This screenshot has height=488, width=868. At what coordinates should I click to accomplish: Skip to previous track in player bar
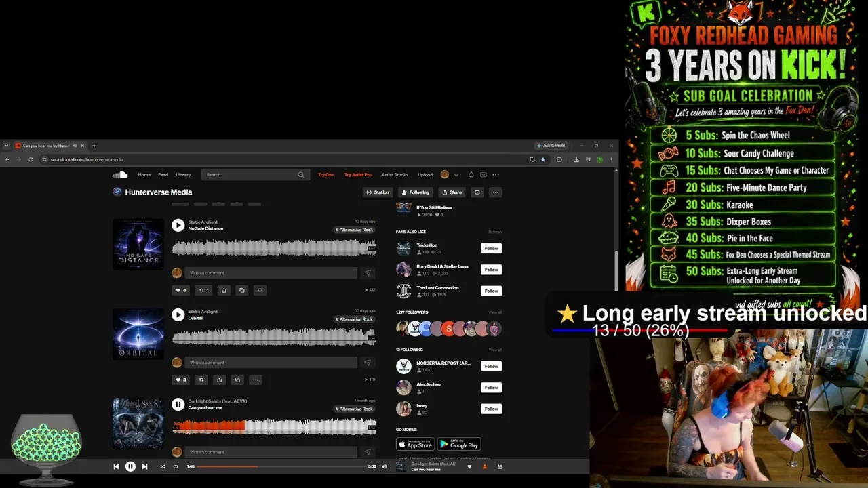116,466
